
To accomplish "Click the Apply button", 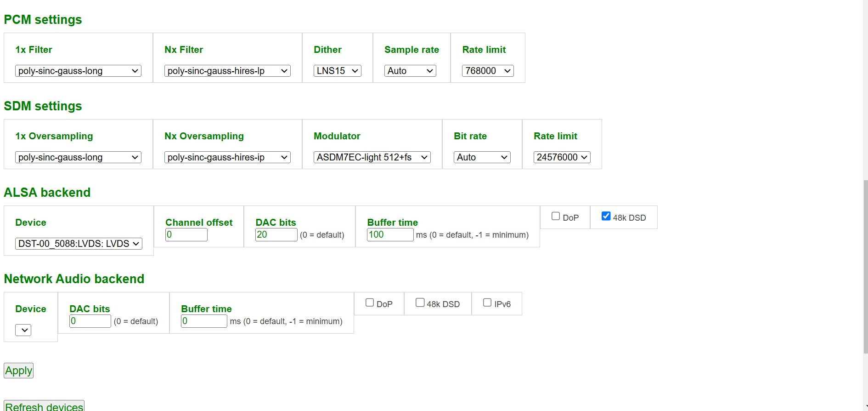I will click(x=18, y=371).
